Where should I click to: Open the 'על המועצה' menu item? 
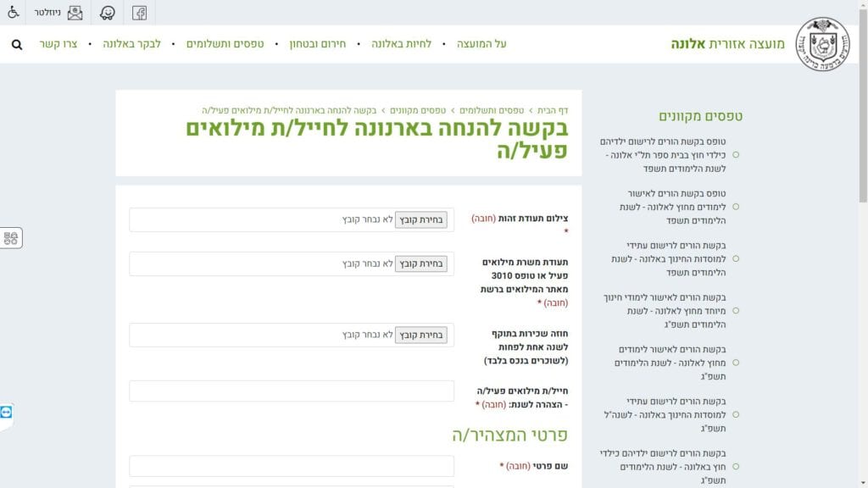(x=481, y=44)
